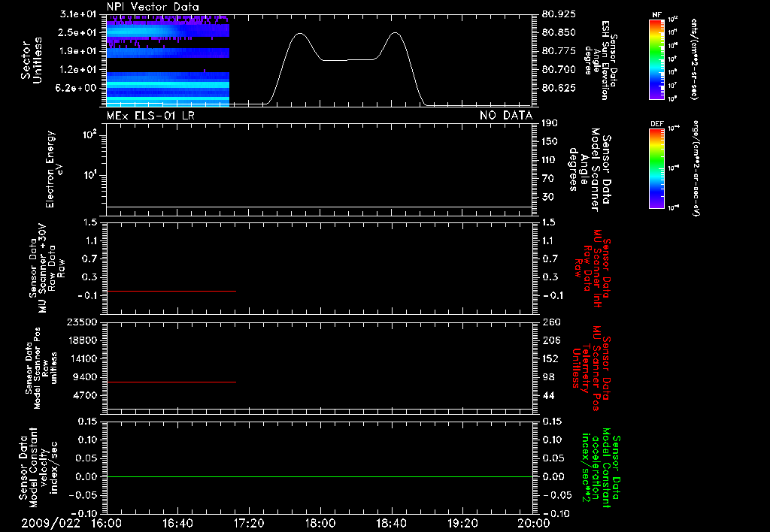
Task: Click the red line in the +30V panel
Action: 171,291
